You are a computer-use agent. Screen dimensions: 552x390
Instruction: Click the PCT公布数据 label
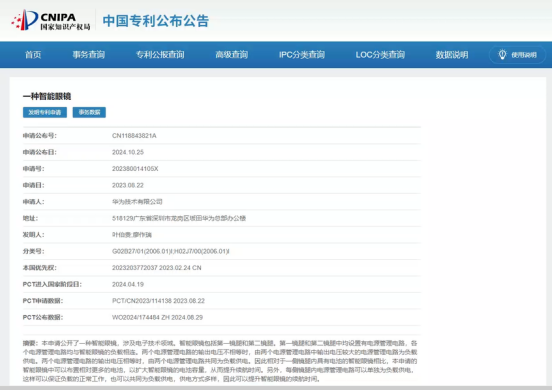point(43,317)
